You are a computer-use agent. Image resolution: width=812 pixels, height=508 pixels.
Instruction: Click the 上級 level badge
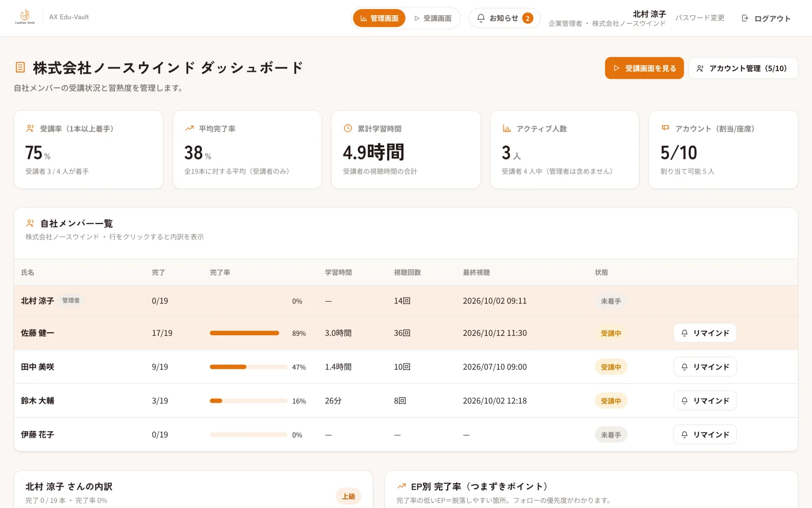click(349, 496)
